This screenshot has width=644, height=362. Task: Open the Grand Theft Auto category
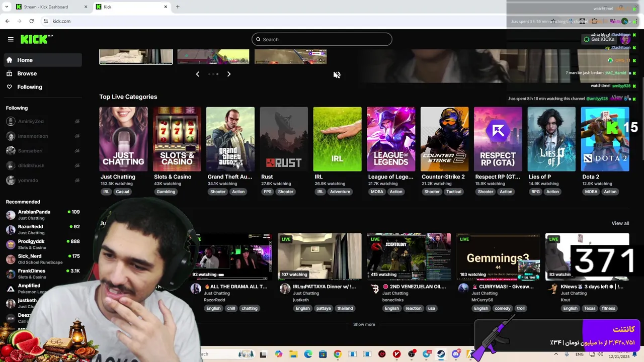click(x=230, y=139)
